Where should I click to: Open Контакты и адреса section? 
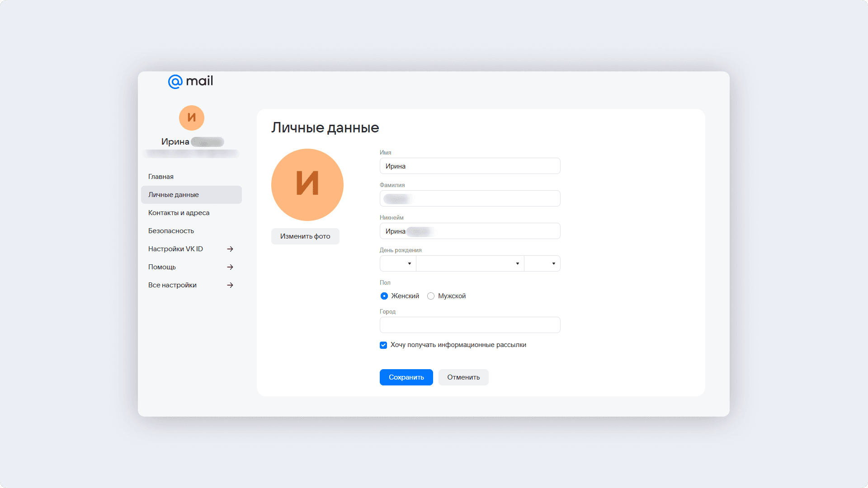click(x=179, y=213)
